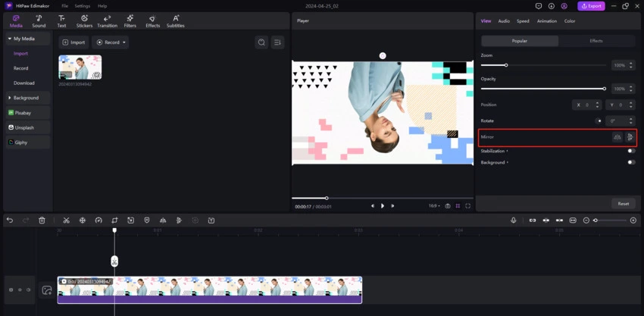
Task: Open the speed gauge tool in timeline toolbar
Action: [98, 221]
